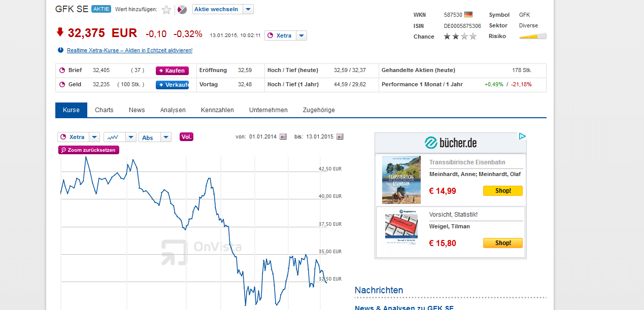Click Shop! for Vorsicht, Statistik!
This screenshot has width=644, height=310.
[502, 243]
